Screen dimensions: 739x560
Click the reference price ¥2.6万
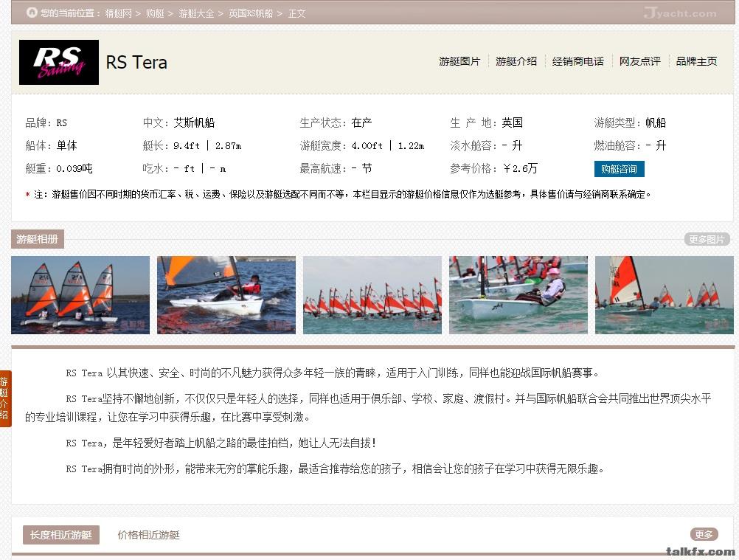coord(520,168)
